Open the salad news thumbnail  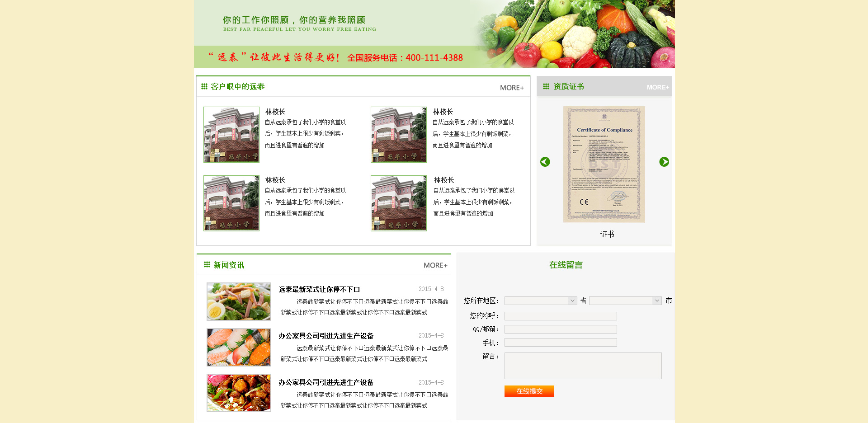(x=239, y=301)
